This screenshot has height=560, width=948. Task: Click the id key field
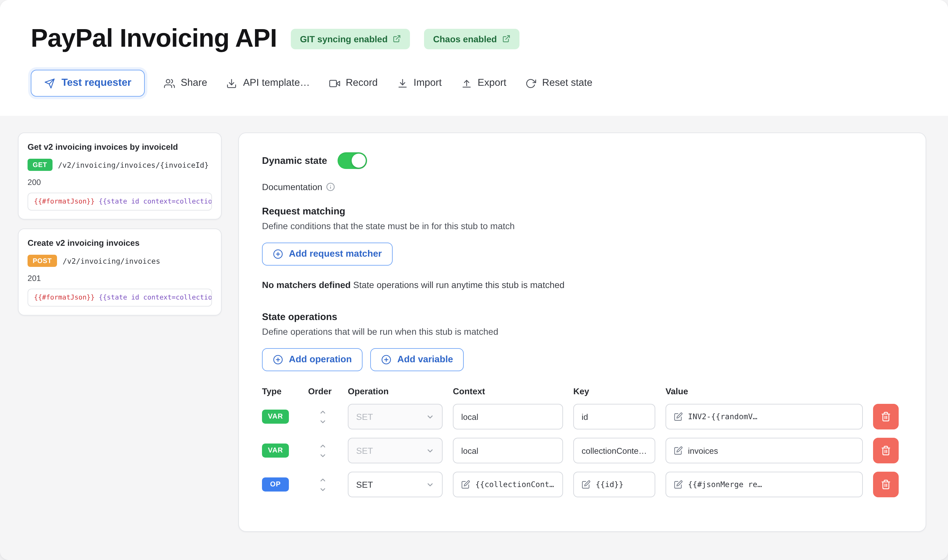[x=614, y=417]
